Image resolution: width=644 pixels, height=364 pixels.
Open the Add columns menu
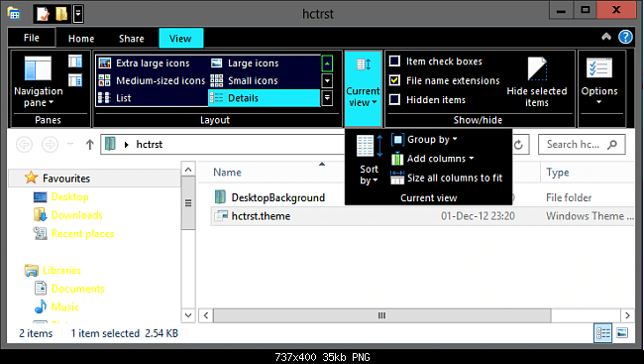coord(432,159)
